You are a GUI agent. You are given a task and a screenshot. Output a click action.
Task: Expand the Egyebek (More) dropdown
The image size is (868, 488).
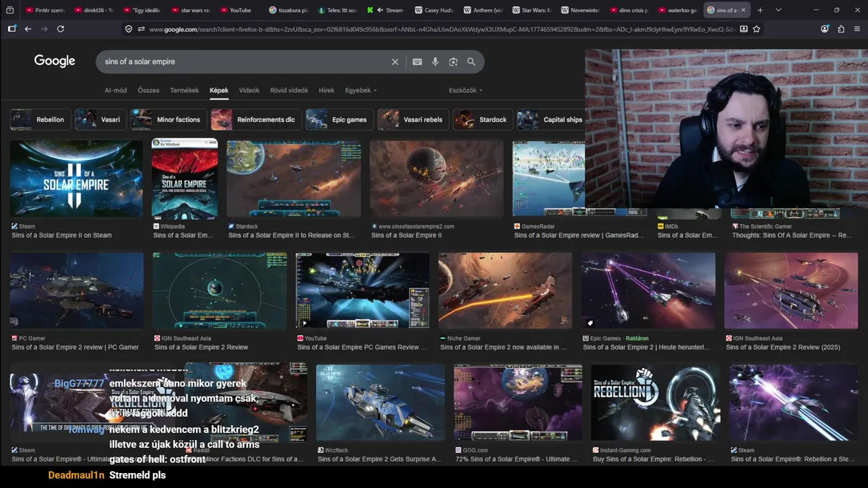pos(361,90)
